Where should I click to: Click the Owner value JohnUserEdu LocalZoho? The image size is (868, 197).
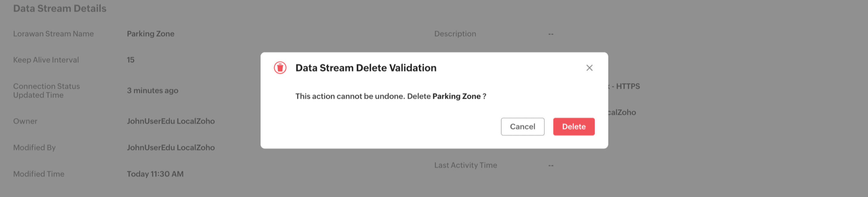[x=170, y=121]
